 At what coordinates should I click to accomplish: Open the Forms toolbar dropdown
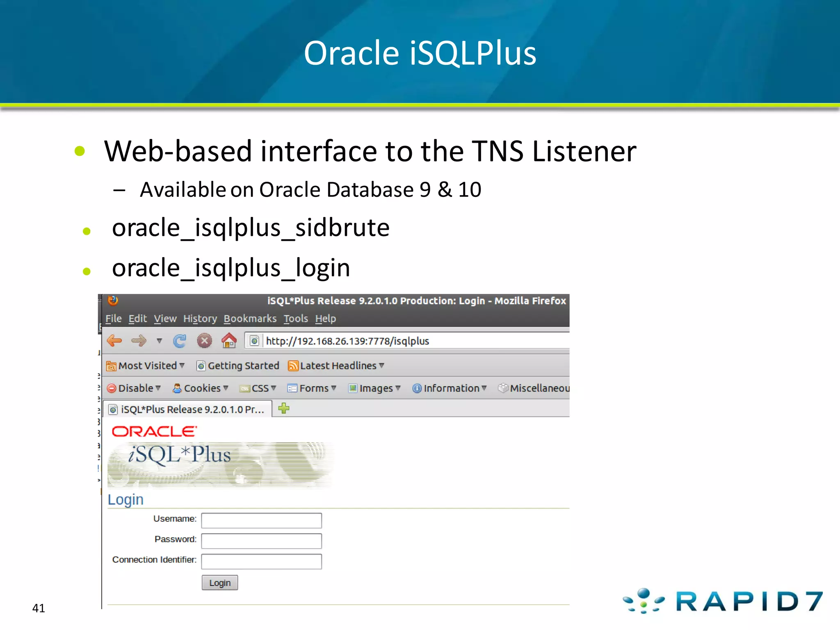[x=312, y=388]
